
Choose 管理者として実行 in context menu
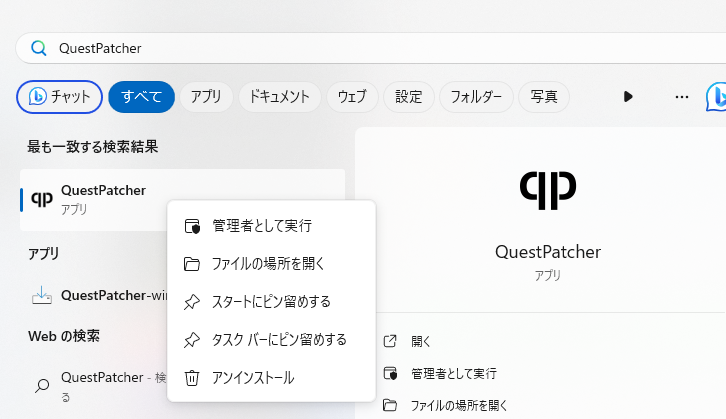coord(271,225)
